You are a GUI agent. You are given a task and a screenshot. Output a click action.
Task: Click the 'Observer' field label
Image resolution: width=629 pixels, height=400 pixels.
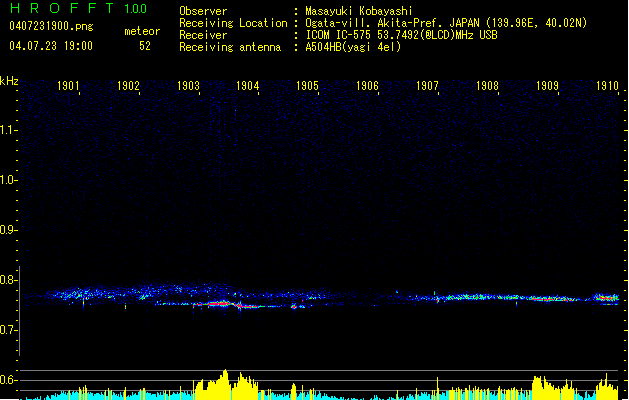tap(203, 11)
